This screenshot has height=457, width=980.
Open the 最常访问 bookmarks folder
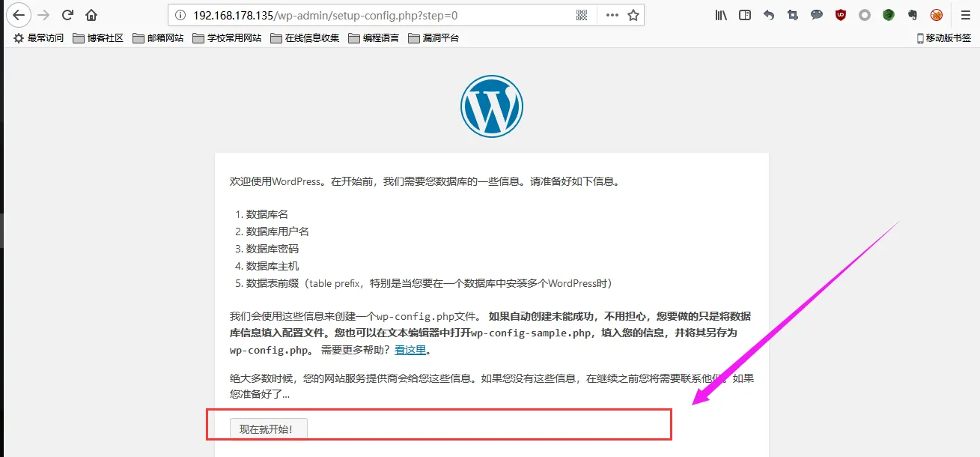(x=39, y=37)
